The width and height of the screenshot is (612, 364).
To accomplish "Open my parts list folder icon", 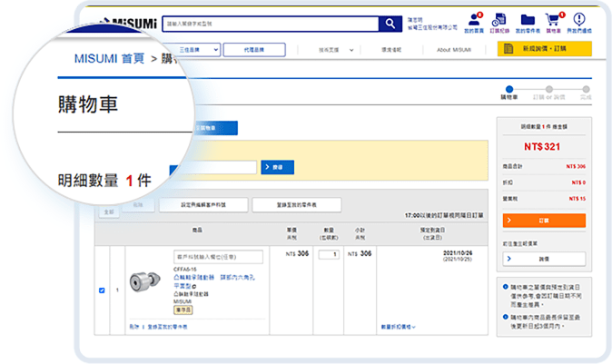I will (x=528, y=21).
